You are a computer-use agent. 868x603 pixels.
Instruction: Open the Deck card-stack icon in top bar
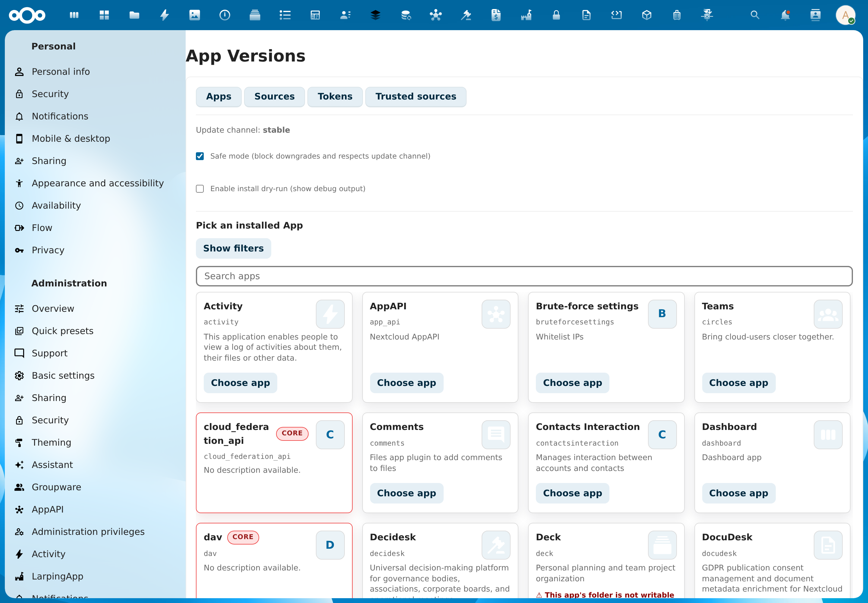point(255,15)
